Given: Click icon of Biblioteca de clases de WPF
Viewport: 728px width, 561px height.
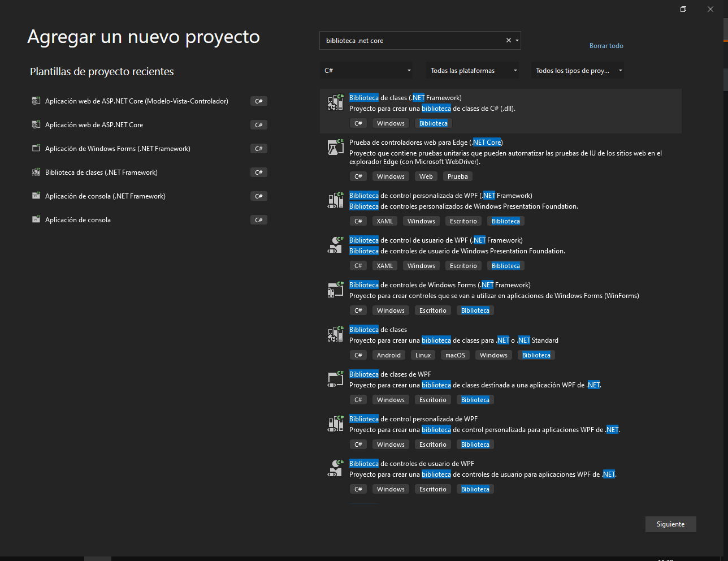Looking at the screenshot, I should [x=335, y=379].
